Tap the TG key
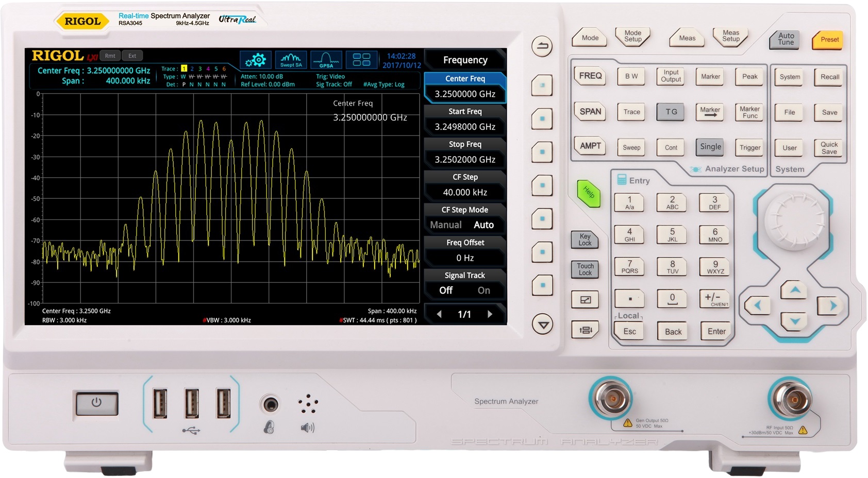Image resolution: width=868 pixels, height=478 pixels. (671, 112)
